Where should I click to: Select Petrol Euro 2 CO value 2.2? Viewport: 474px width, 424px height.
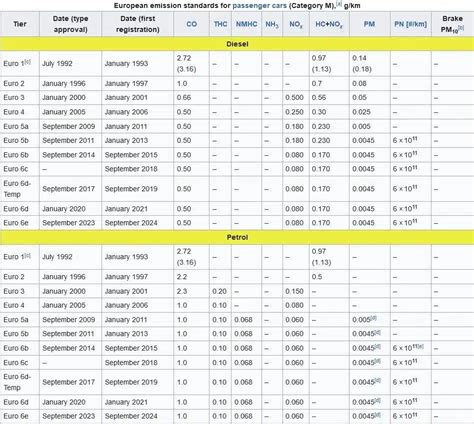(x=182, y=277)
